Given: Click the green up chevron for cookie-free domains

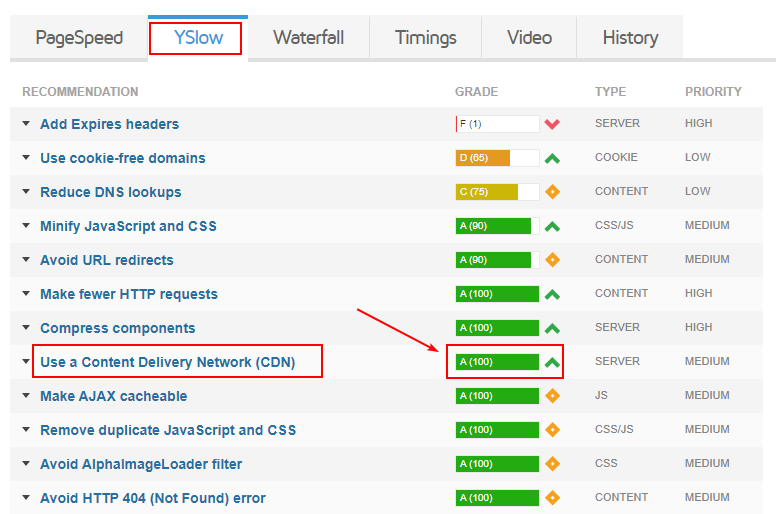Looking at the screenshot, I should (x=552, y=158).
